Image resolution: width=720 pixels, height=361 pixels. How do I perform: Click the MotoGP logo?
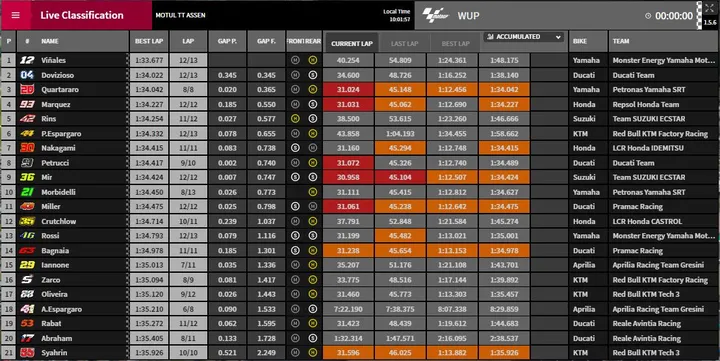(x=435, y=15)
